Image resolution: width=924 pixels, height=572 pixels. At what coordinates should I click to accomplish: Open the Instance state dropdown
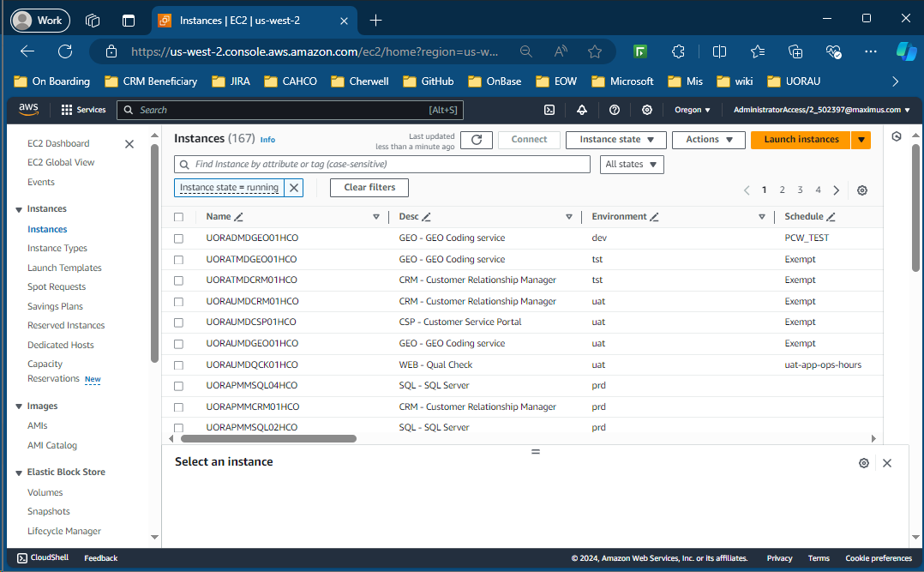tap(615, 140)
